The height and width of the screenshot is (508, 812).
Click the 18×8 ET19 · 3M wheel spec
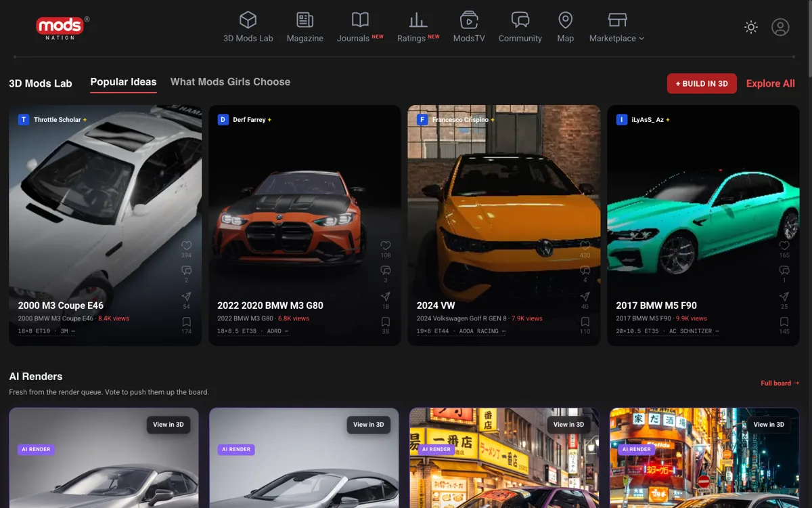[x=46, y=331]
